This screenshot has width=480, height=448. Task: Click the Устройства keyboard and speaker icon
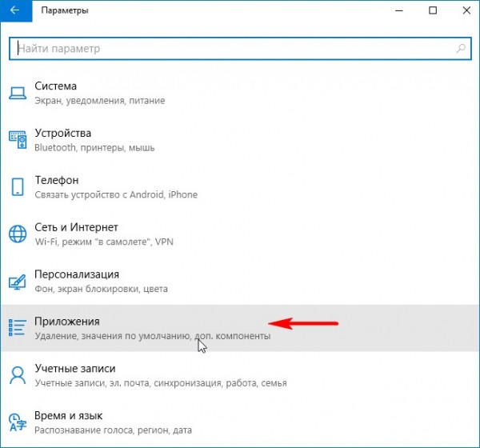click(x=18, y=140)
